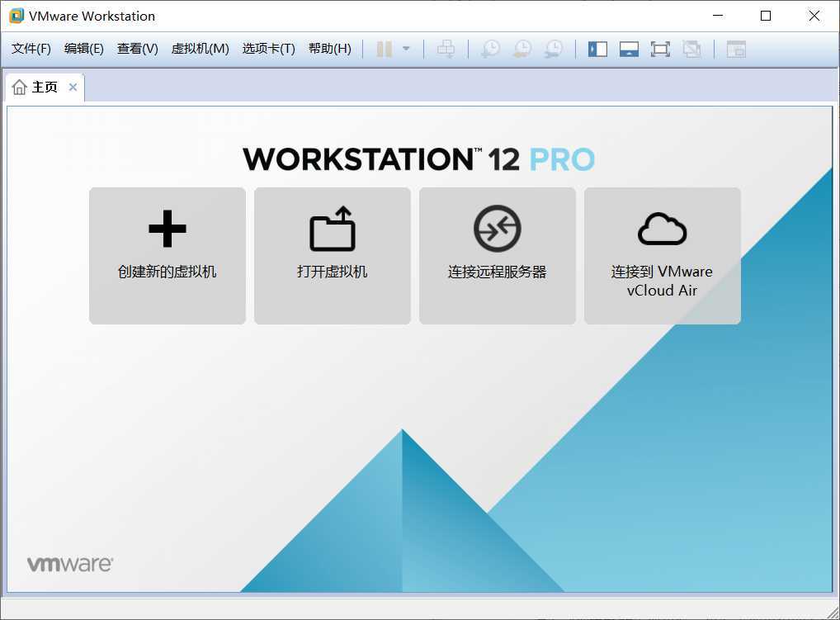Image resolution: width=840 pixels, height=620 pixels.
Task: Click the Unity mode toolbar icon
Action: tap(691, 50)
